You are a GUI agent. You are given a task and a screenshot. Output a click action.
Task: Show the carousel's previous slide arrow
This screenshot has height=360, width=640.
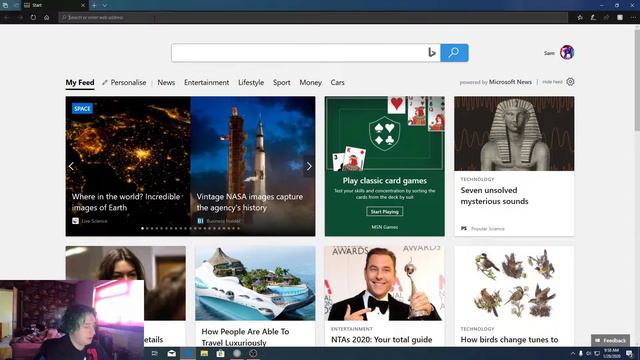click(71, 166)
